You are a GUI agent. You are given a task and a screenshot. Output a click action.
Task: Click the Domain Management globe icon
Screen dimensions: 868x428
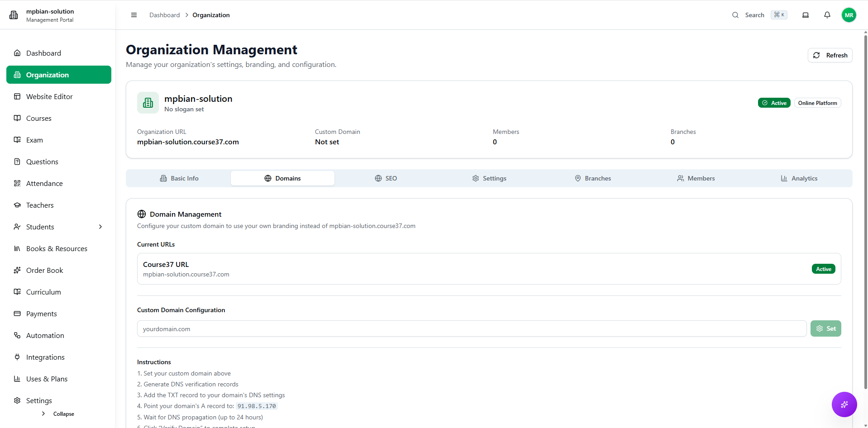[142, 214]
